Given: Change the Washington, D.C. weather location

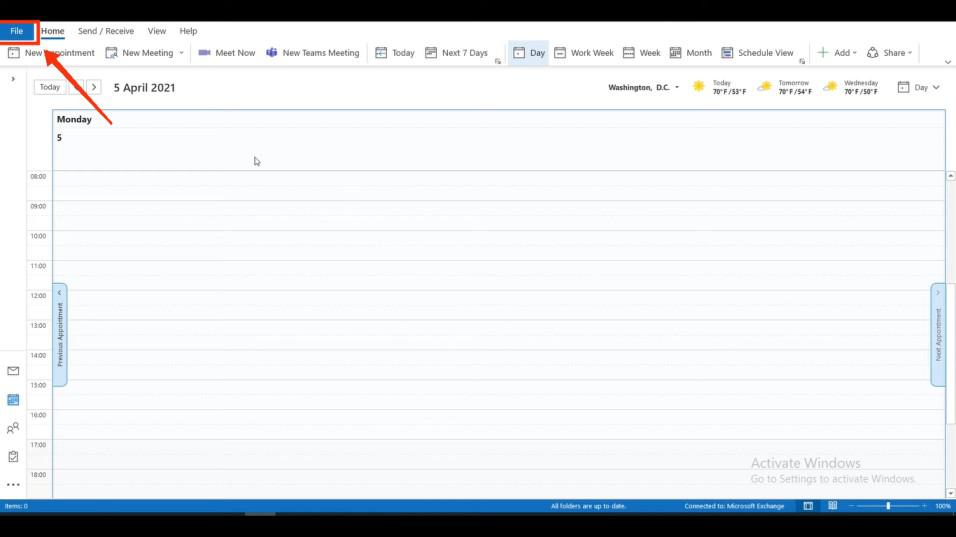Looking at the screenshot, I should [643, 88].
